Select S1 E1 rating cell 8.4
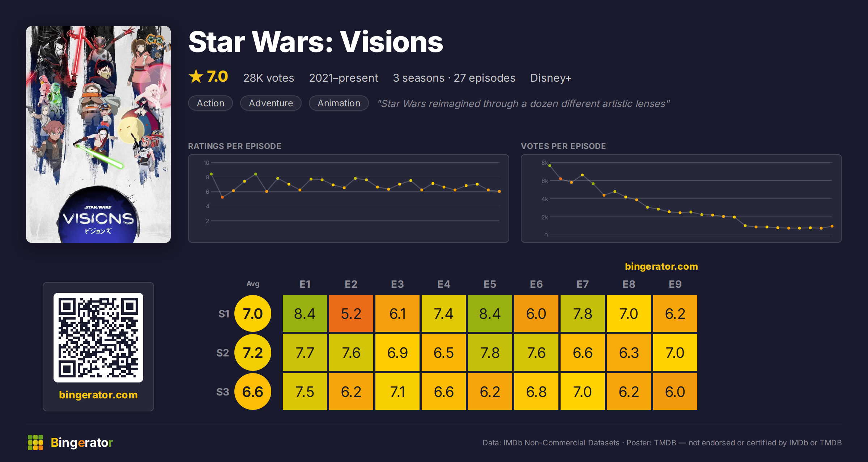This screenshot has height=462, width=868. [305, 313]
